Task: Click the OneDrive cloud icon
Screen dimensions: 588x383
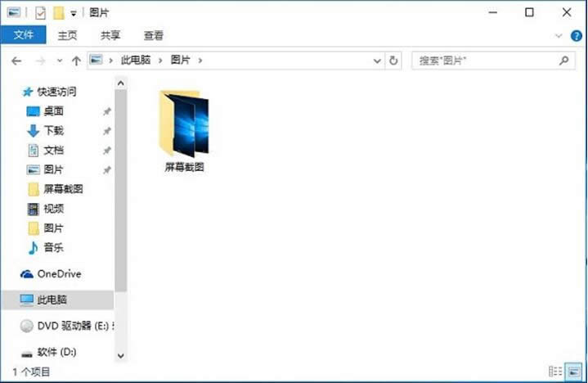Action: 27,274
